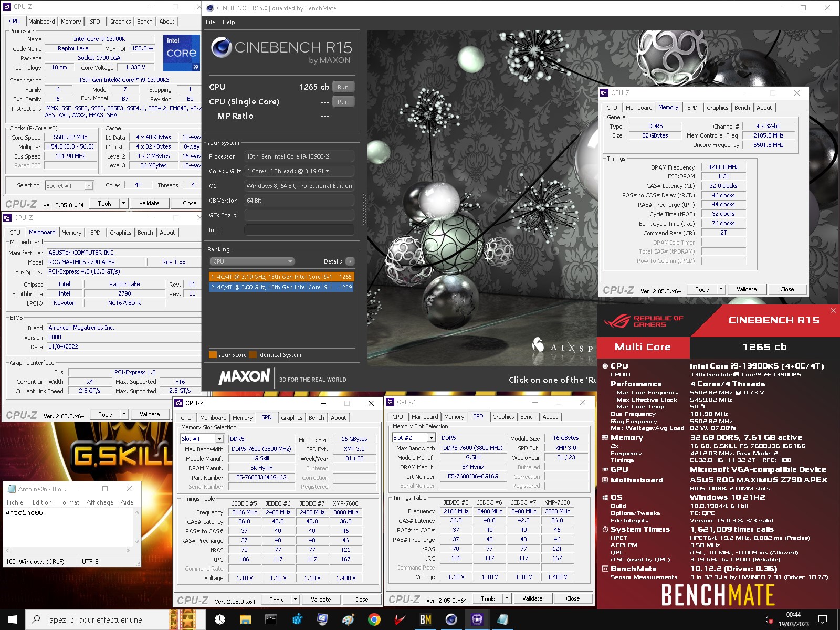Viewport: 840px width, 630px height.
Task: Click the Info field in Cinebench Your System
Action: tap(299, 230)
